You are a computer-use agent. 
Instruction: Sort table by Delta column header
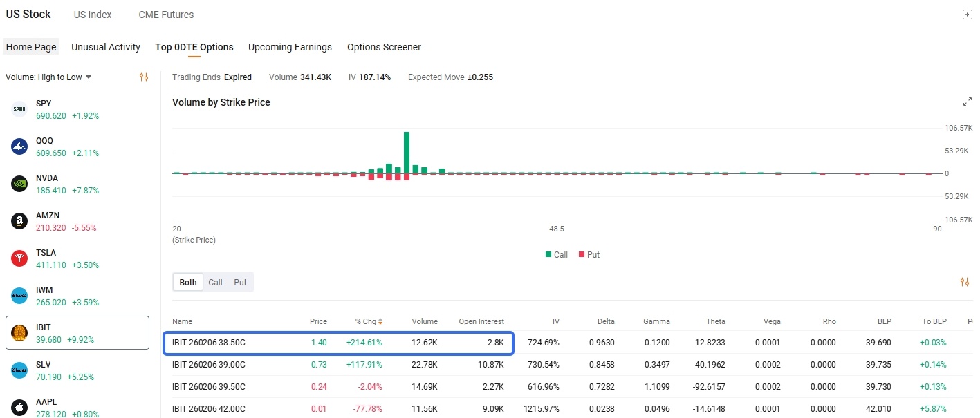click(x=604, y=321)
